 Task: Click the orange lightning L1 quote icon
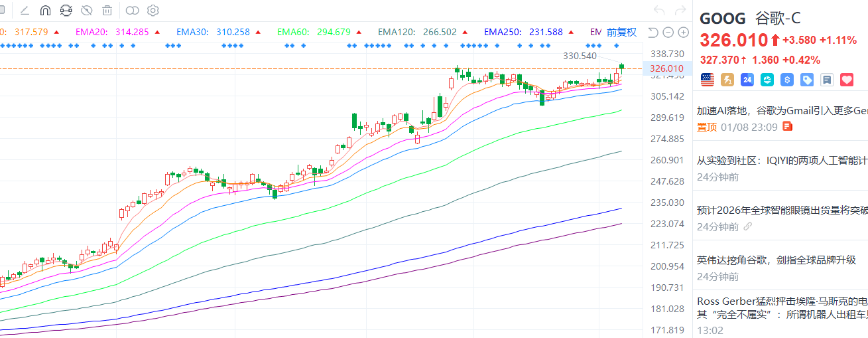tap(727, 80)
